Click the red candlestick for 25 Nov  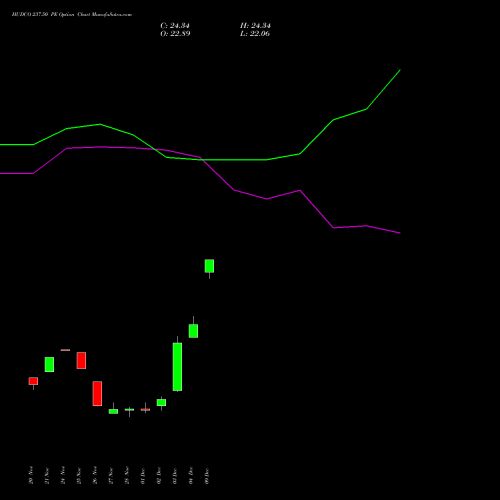pos(81,360)
